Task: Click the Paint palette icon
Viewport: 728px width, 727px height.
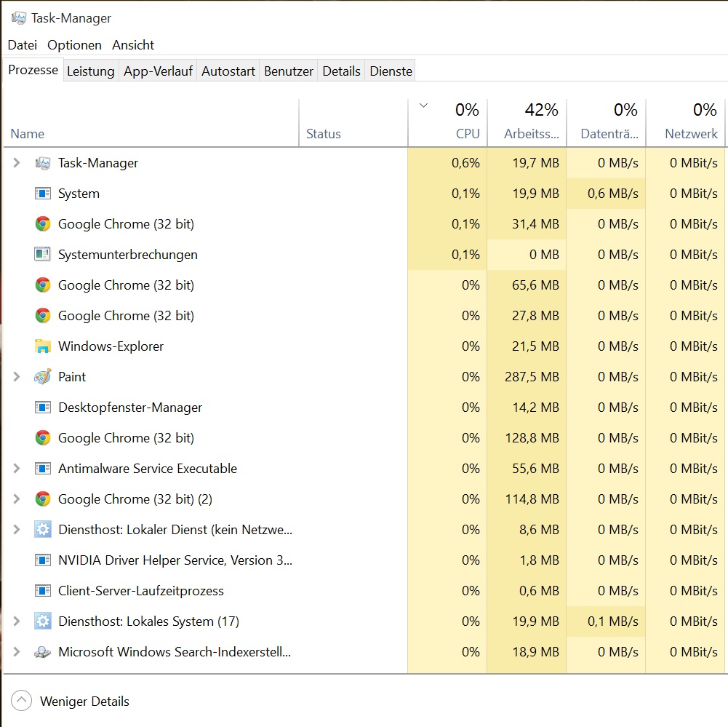Action: tap(43, 377)
